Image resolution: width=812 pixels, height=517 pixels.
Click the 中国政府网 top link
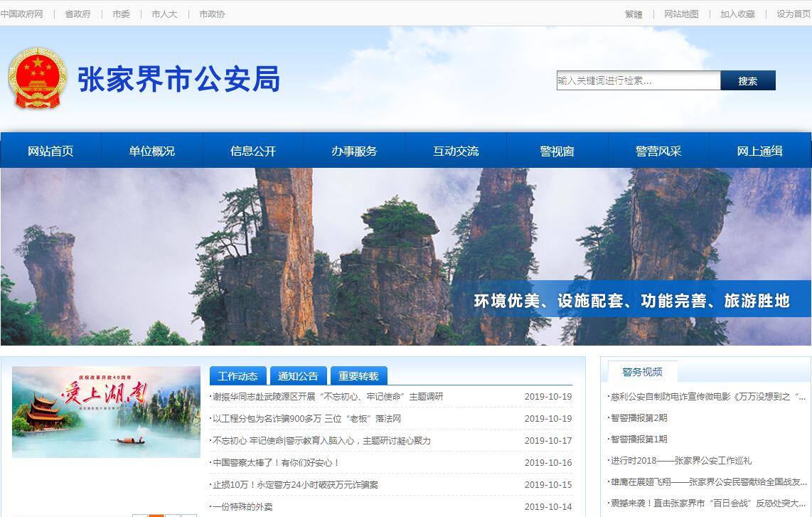[x=22, y=14]
